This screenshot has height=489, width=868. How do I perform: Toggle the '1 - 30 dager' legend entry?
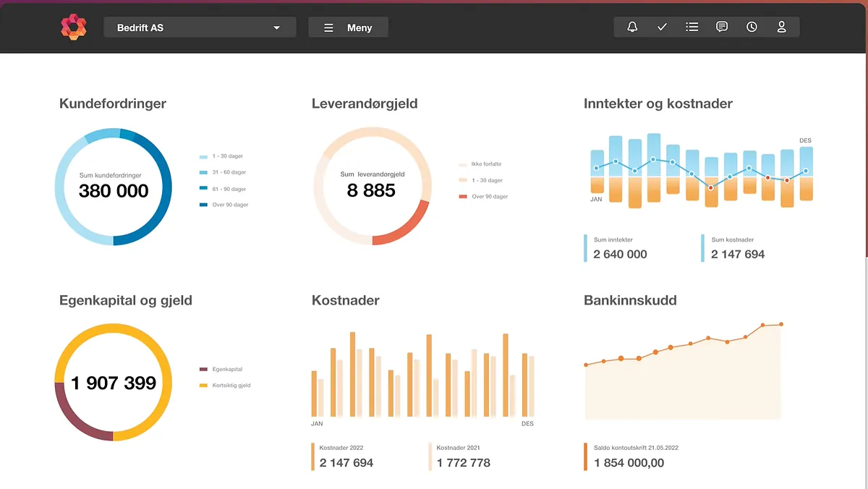(x=223, y=156)
